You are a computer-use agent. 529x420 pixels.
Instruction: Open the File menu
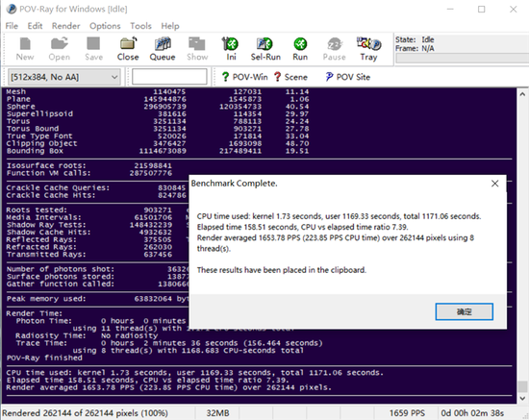click(12, 26)
